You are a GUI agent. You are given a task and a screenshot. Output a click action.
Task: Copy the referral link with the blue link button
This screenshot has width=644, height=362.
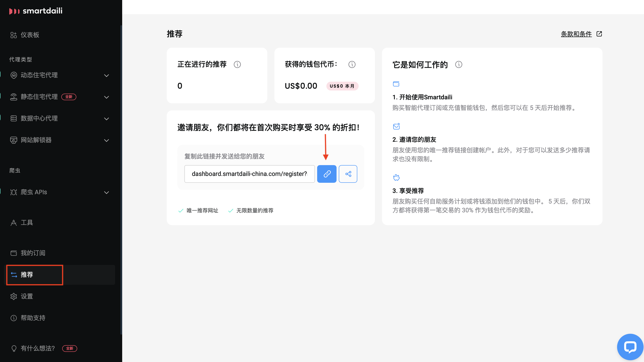(x=327, y=174)
